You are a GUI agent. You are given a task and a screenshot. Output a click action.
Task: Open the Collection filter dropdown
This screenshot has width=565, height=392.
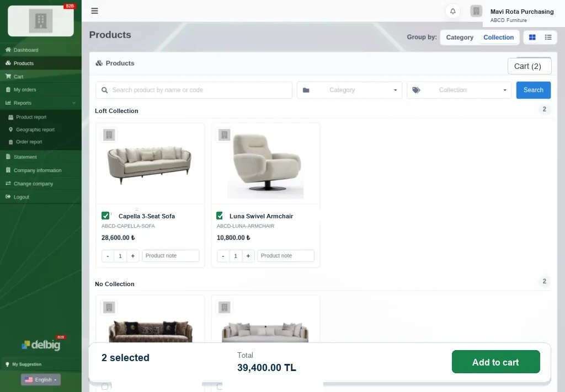[459, 90]
